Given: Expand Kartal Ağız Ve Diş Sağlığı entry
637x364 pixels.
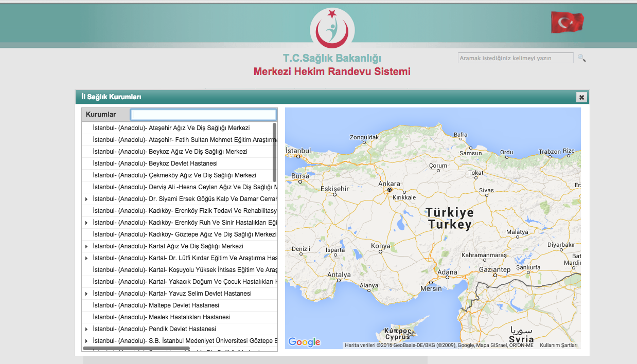Looking at the screenshot, I should 86,247.
